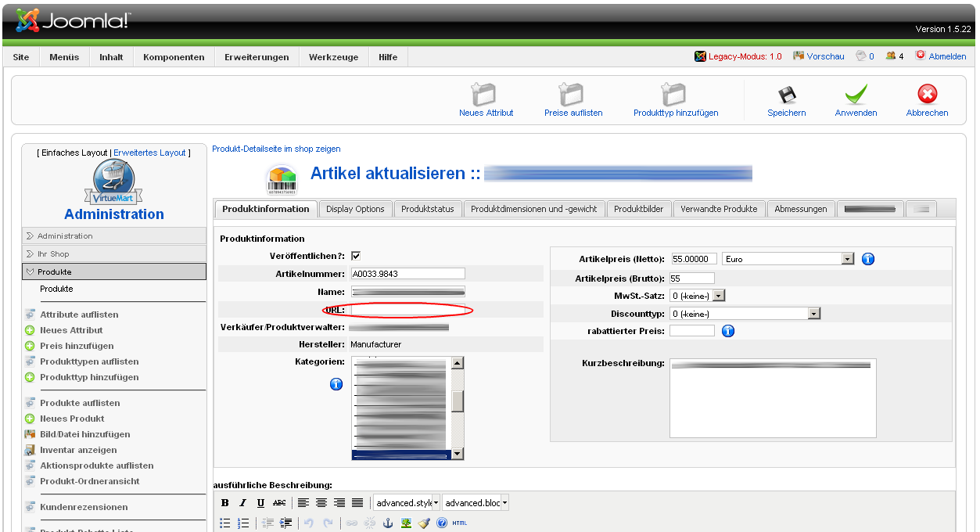Open the Discounttyp dropdown

click(x=745, y=314)
